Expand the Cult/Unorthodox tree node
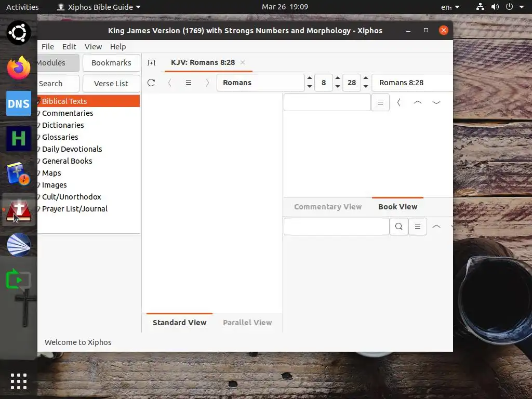 point(38,197)
